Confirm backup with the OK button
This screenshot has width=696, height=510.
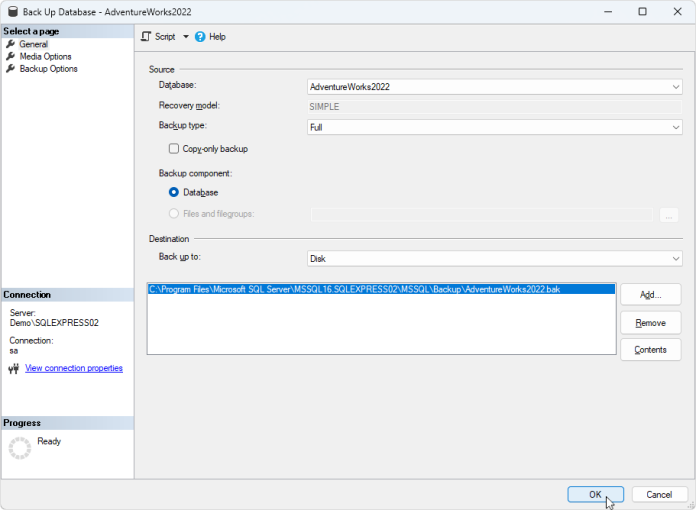point(595,494)
